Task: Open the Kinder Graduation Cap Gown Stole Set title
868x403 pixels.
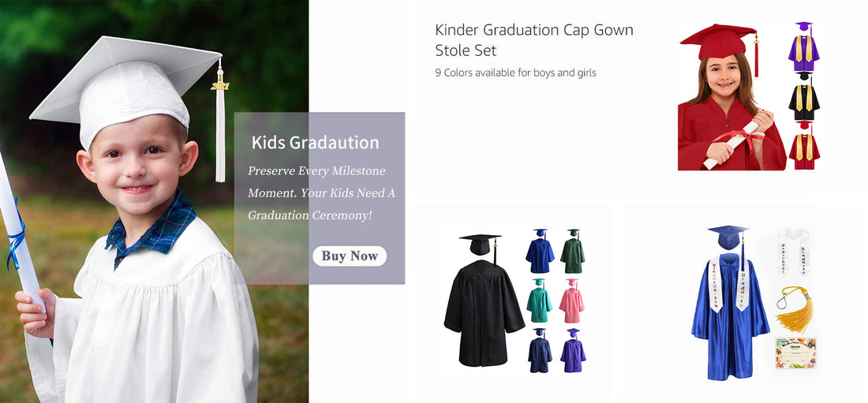Action: click(x=533, y=40)
